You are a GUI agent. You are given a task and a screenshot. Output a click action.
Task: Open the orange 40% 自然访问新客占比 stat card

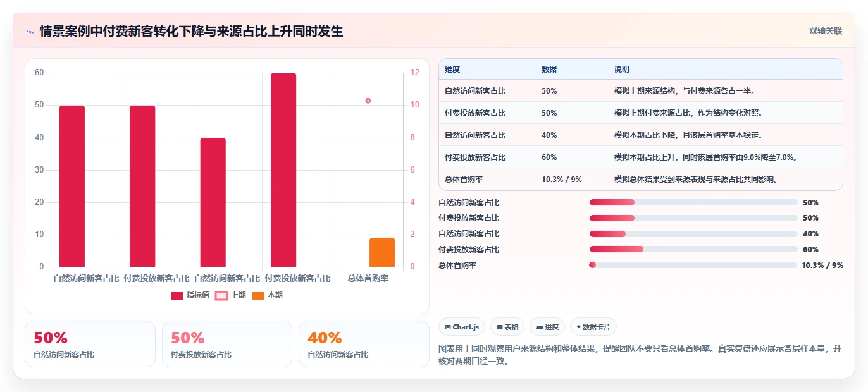364,344
